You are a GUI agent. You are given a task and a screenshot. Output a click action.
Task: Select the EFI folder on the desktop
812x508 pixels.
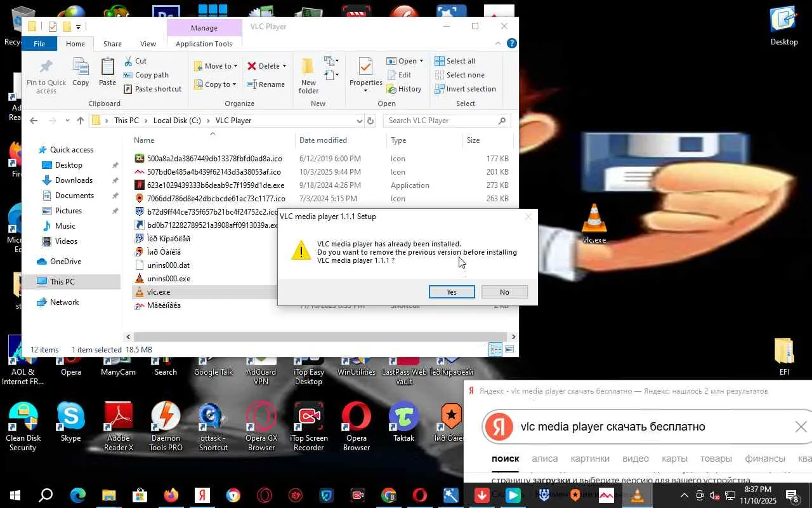pos(784,357)
